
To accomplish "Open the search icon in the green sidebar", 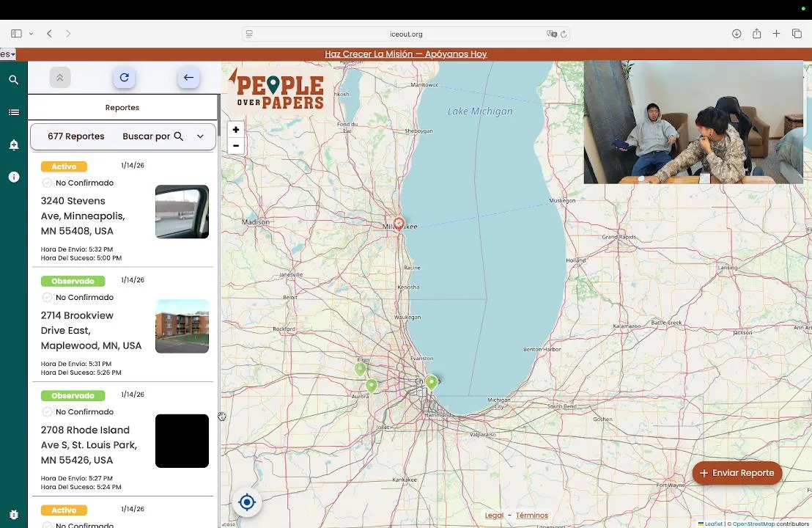I will click(x=14, y=80).
